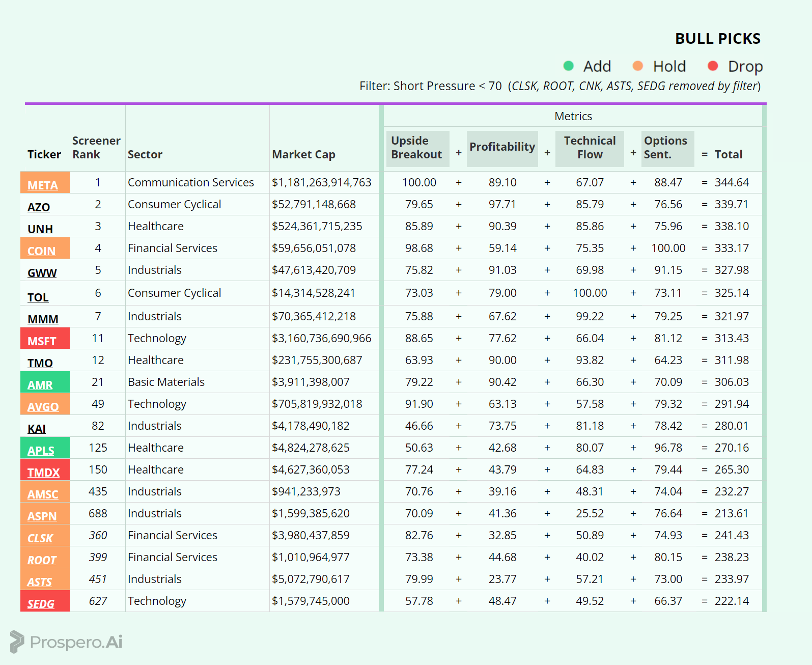Click the red Drop legend dot
Screen dimensions: 812x665
tap(713, 66)
